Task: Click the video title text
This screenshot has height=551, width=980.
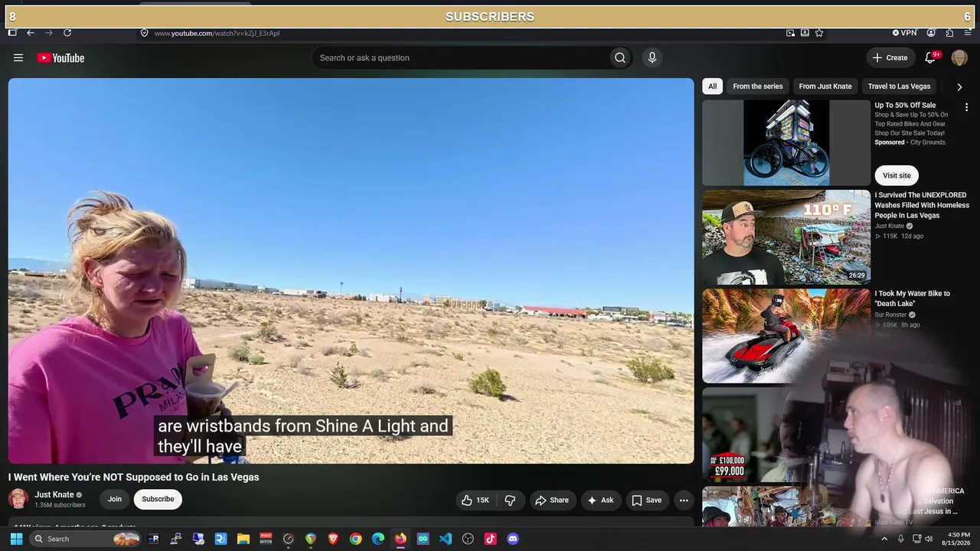Action: tap(134, 477)
